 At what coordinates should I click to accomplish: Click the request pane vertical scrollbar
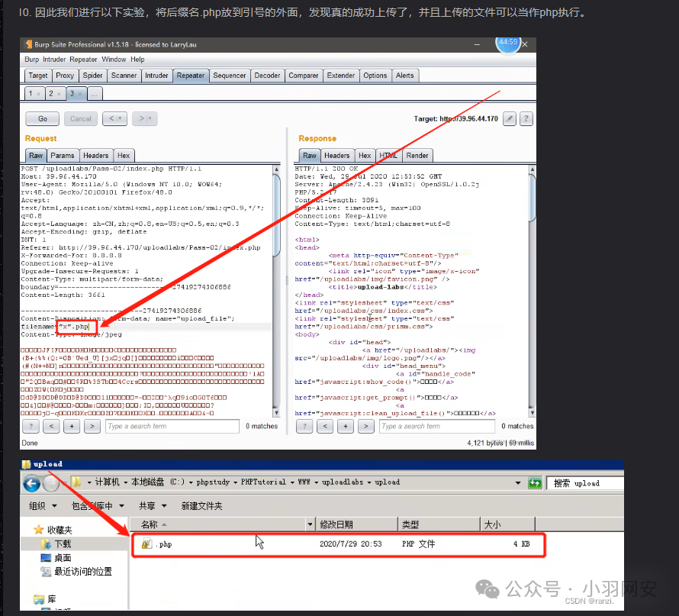tap(276, 290)
